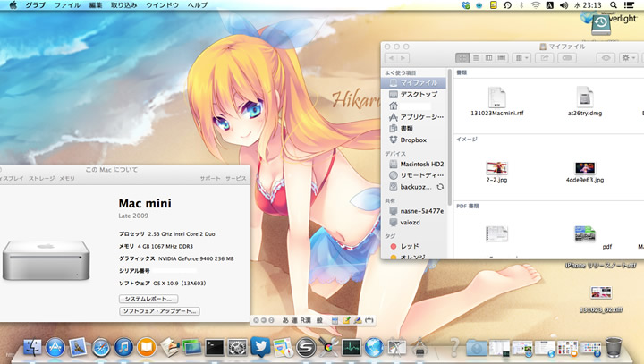The image size is (644, 364).
Task: Open the Apple menu
Action: [x=13, y=5]
